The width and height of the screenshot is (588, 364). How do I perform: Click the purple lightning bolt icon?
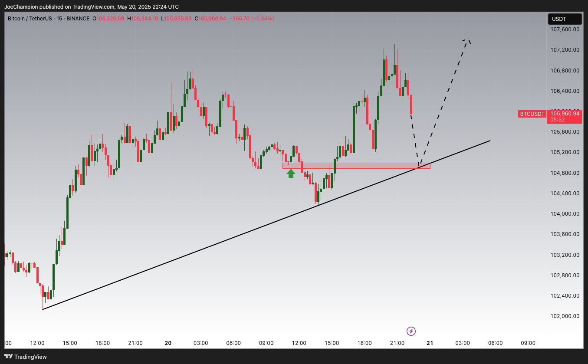coord(411,331)
